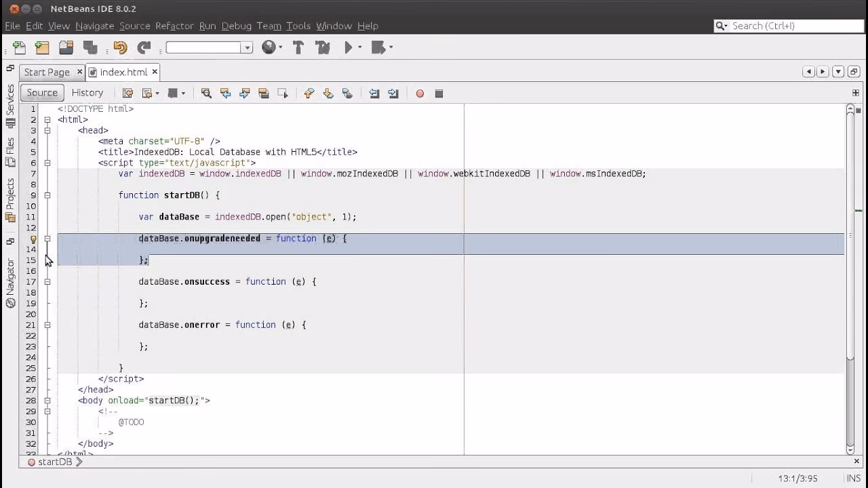Toggle the Services side panel

(10, 106)
